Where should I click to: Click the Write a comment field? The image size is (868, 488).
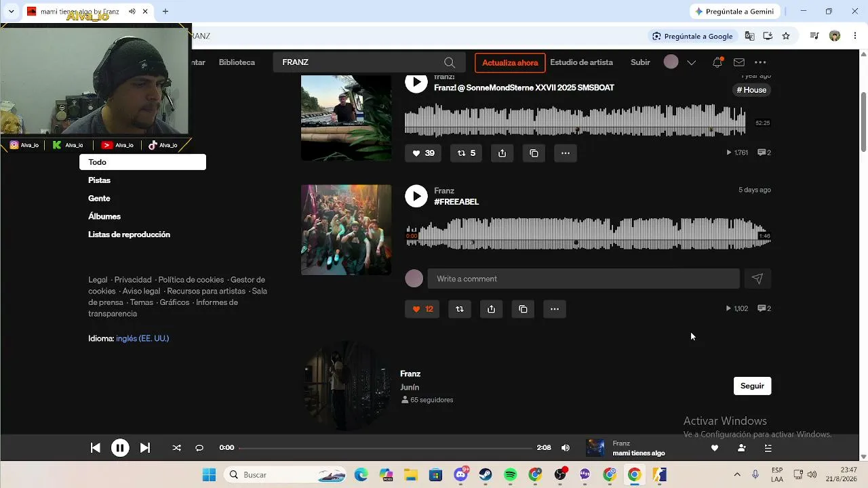point(583,279)
